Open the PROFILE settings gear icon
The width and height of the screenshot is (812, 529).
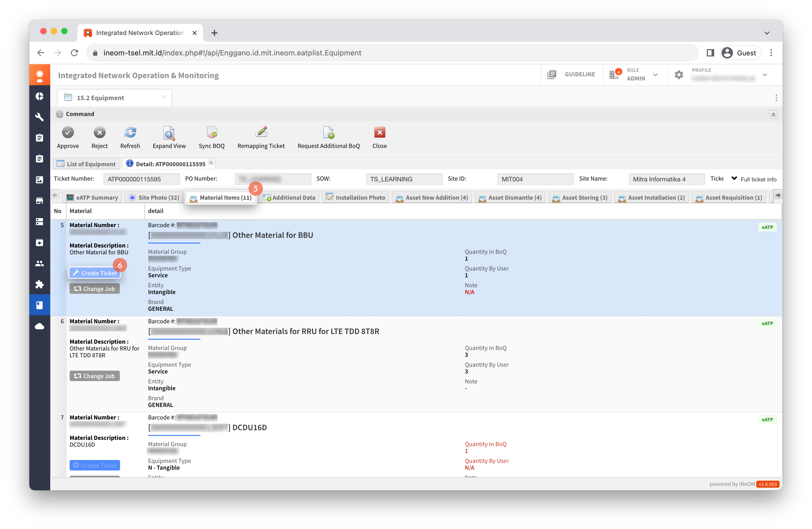click(x=679, y=75)
